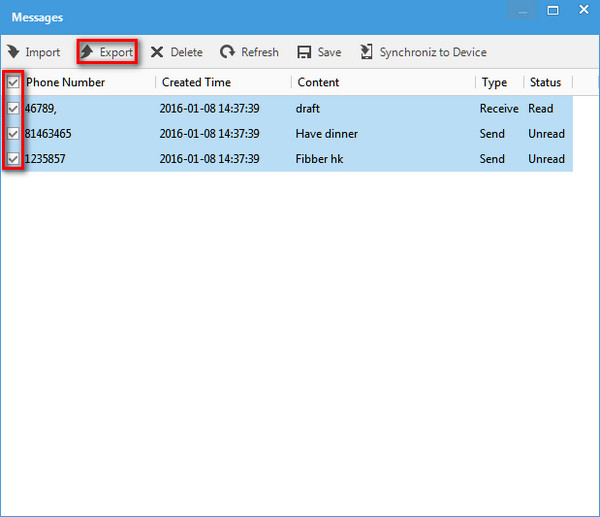Sort messages by Status column
The height and width of the screenshot is (517, 600).
point(545,83)
